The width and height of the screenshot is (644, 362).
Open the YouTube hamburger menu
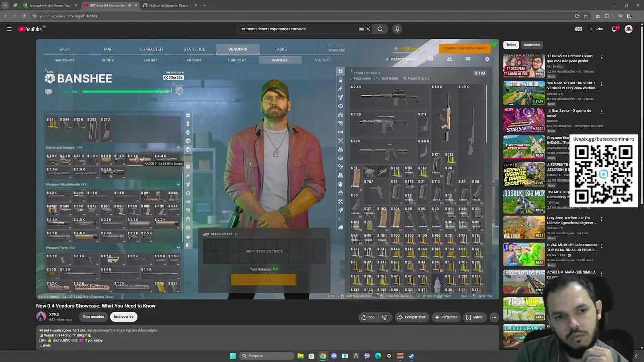(9, 29)
